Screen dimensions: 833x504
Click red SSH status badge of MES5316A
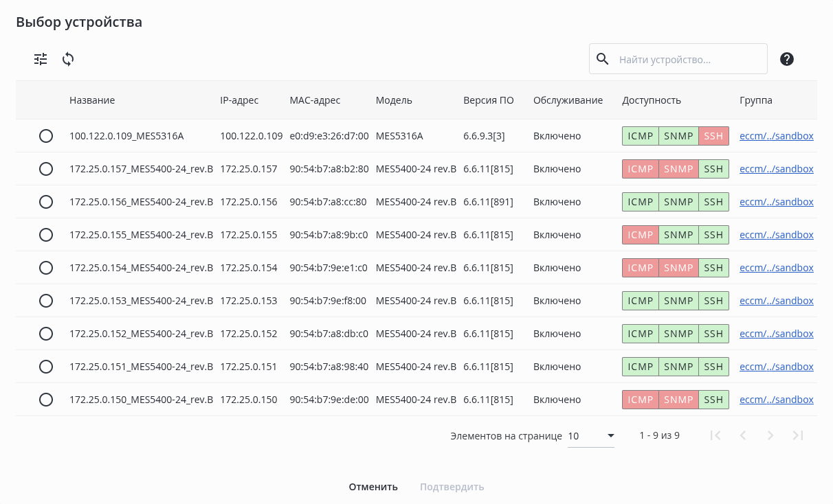713,136
